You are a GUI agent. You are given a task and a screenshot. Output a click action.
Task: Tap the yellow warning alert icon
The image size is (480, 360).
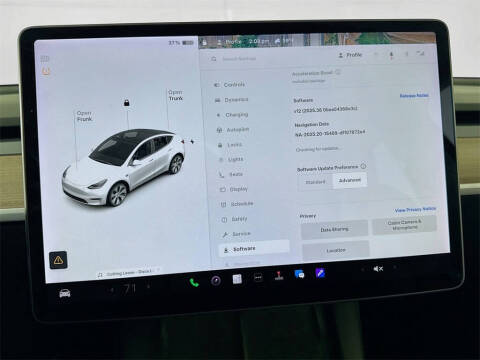58,260
